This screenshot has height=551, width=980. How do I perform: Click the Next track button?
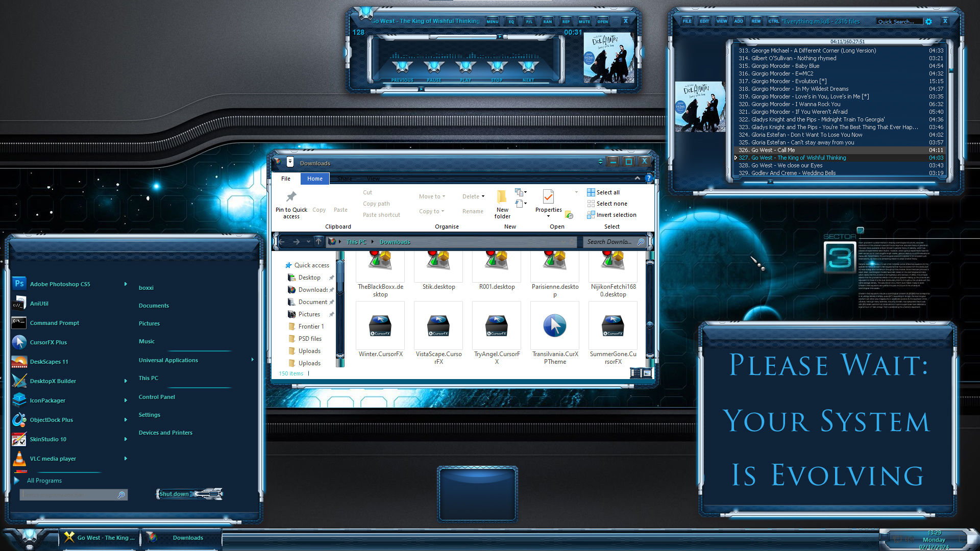tap(528, 67)
